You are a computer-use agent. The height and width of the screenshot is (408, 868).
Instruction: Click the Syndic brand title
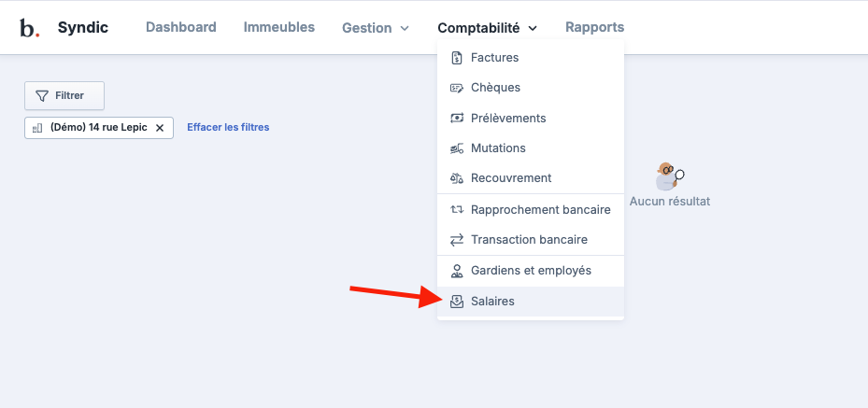pos(83,28)
